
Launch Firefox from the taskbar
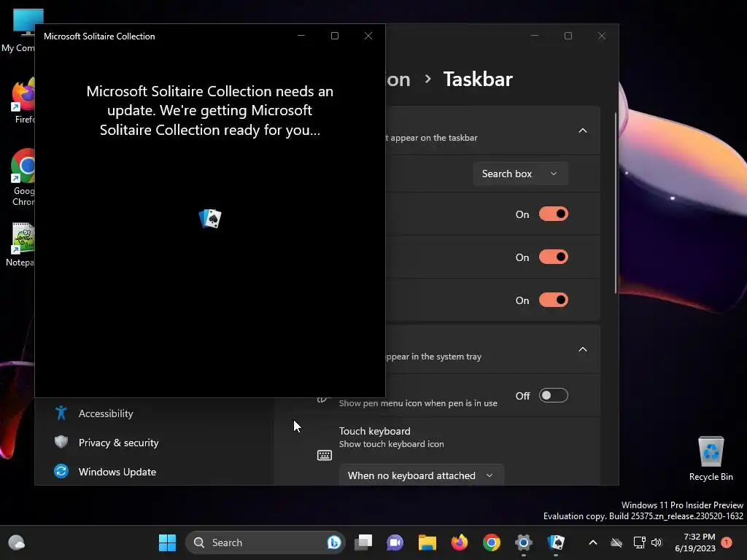pos(460,542)
